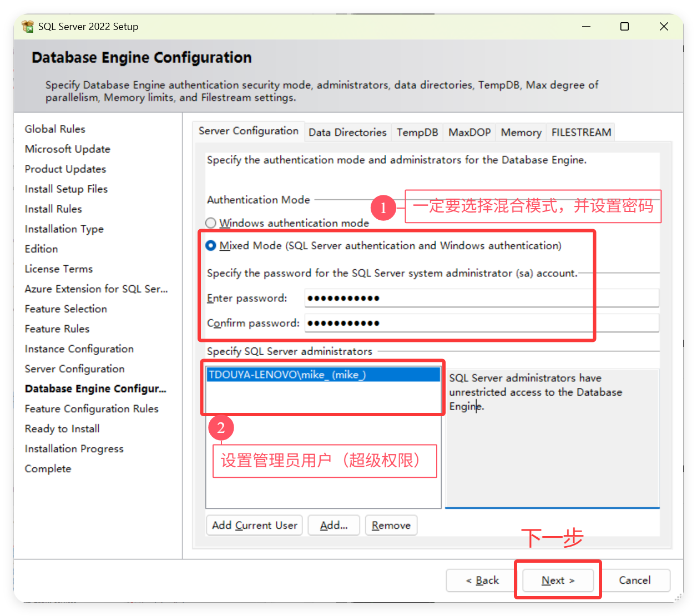The image size is (697, 616).
Task: Click the Add... button
Action: [x=334, y=525]
